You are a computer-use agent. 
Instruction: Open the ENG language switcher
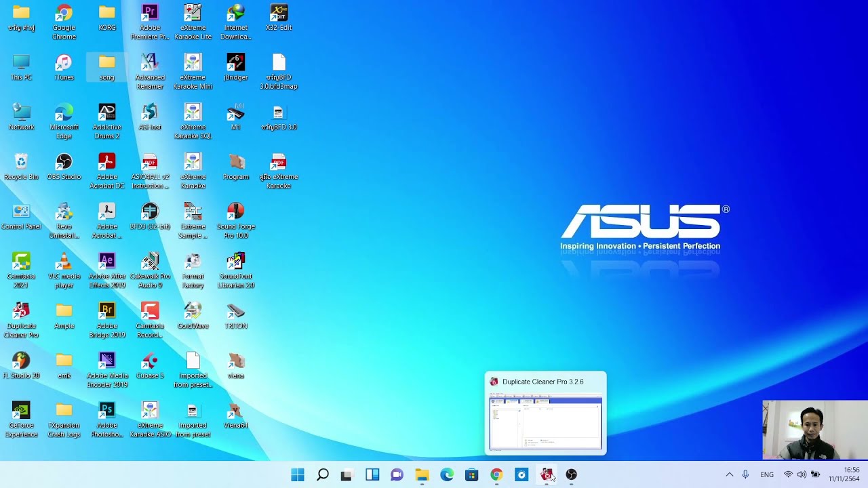click(767, 475)
